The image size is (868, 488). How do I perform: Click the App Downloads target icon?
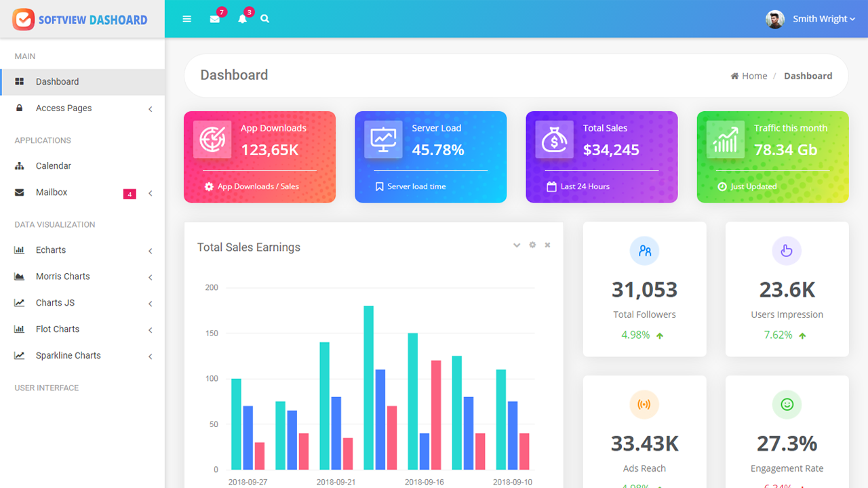[x=212, y=140]
